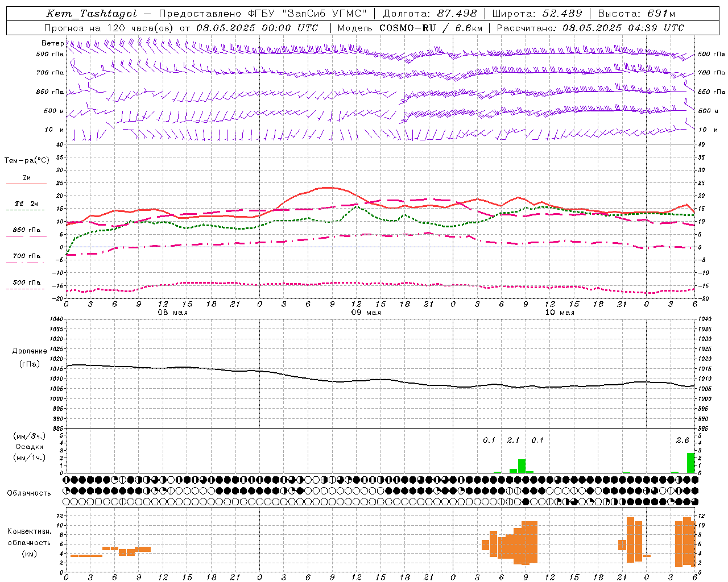728x582 pixels.
Task: Click the (мм/1ч.) precipitation unit label
Action: pos(30,458)
